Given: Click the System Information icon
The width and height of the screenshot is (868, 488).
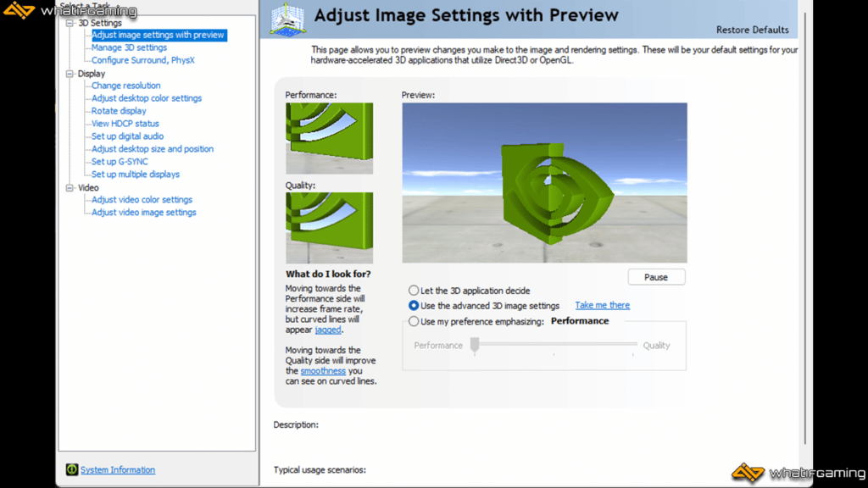Looking at the screenshot, I should point(73,469).
